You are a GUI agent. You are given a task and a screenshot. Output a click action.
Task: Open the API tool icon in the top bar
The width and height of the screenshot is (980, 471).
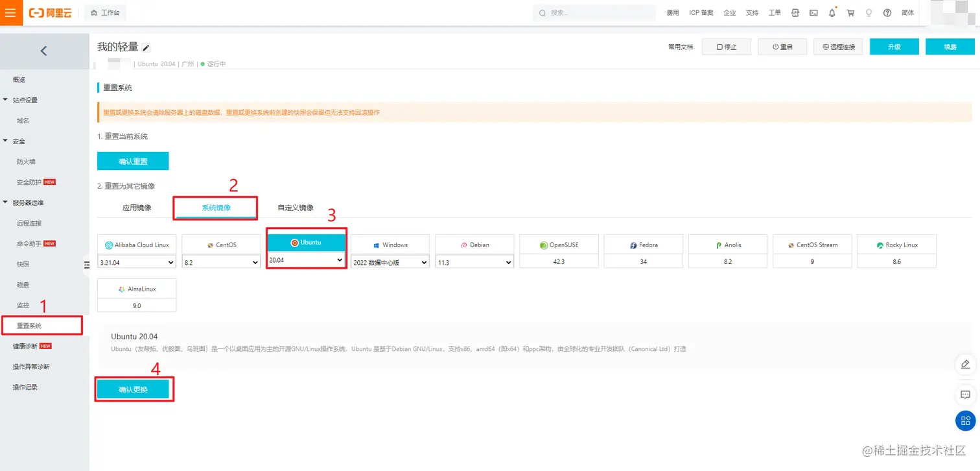pyautogui.click(x=795, y=13)
